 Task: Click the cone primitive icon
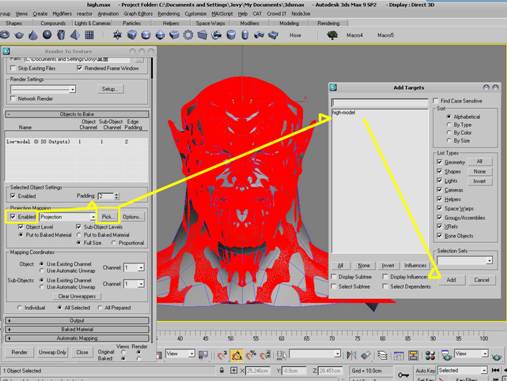[33, 35]
